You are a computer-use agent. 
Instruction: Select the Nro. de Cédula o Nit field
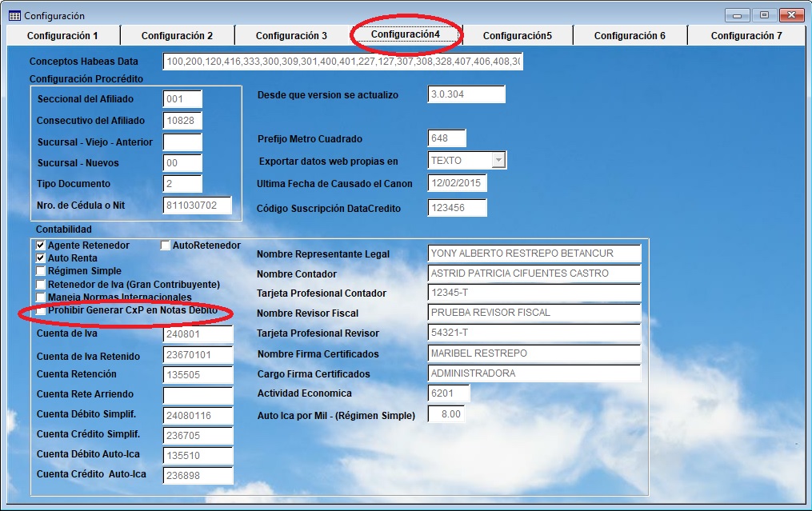click(x=198, y=206)
